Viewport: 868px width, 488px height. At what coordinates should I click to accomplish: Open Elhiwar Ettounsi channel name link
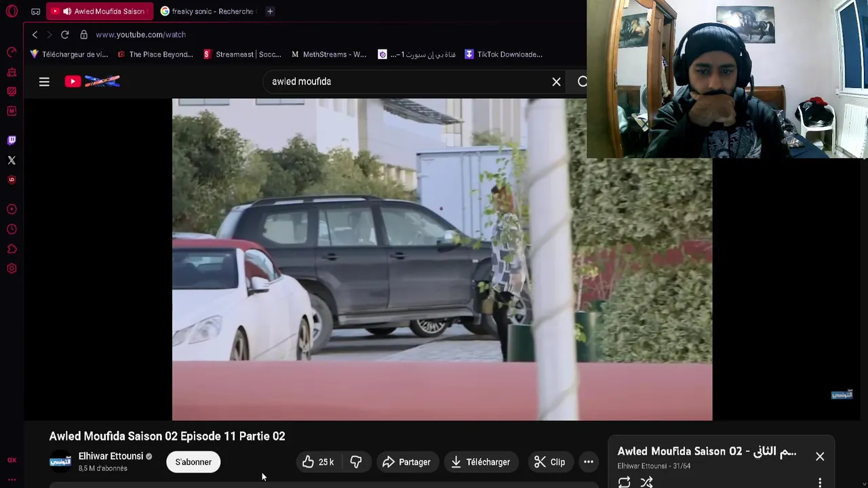click(111, 456)
